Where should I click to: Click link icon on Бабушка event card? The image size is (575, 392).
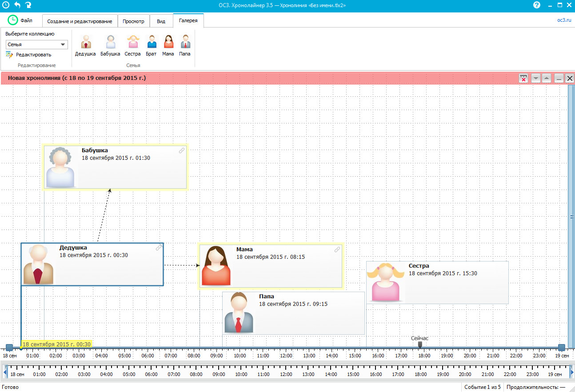coord(182,150)
